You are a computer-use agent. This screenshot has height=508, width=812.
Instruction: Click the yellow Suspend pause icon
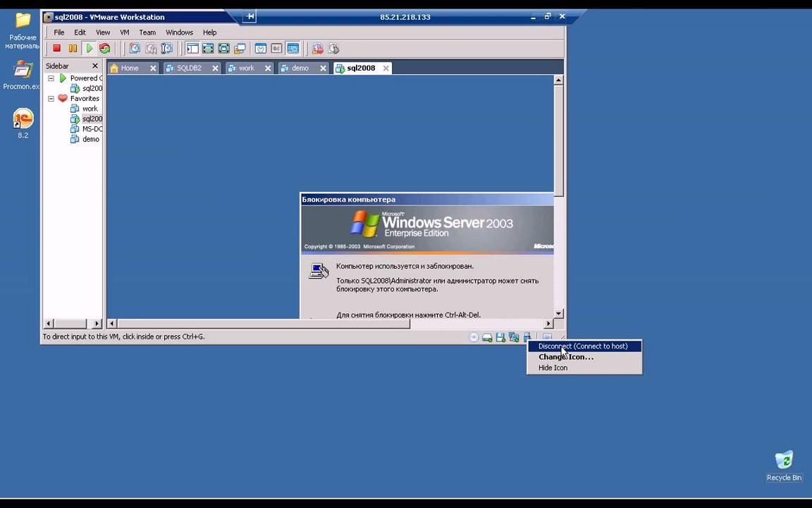point(73,48)
